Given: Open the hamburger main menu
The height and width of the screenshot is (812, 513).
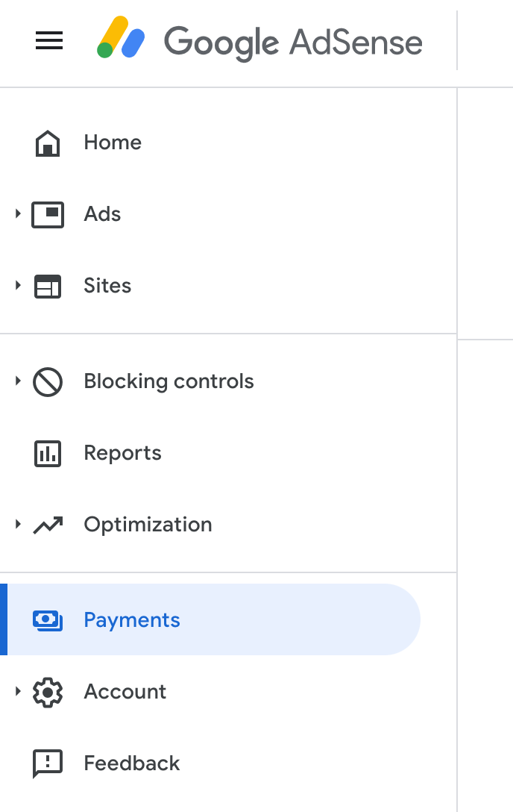Looking at the screenshot, I should tap(49, 40).
